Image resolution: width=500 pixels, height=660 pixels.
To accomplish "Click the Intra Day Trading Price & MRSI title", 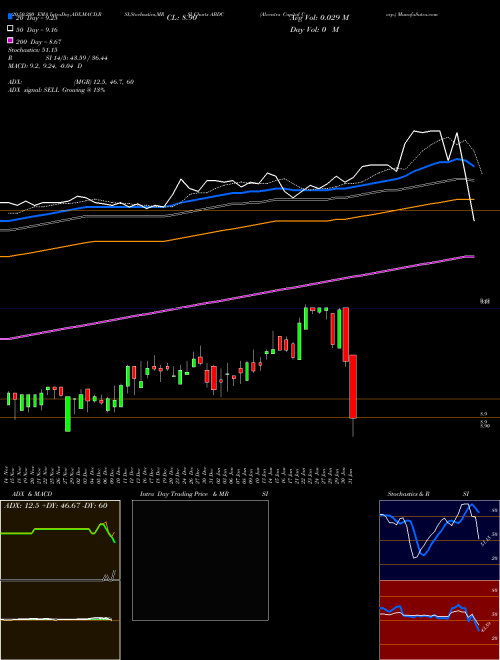I will click(x=204, y=494).
